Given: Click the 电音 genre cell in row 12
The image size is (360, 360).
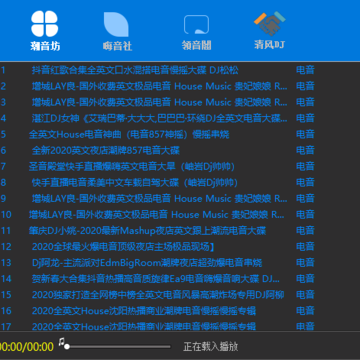Looking at the screenshot, I should 305,247.
